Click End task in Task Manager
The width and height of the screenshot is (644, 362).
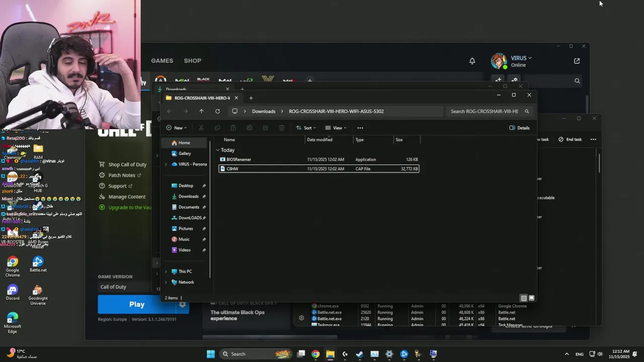(570, 139)
